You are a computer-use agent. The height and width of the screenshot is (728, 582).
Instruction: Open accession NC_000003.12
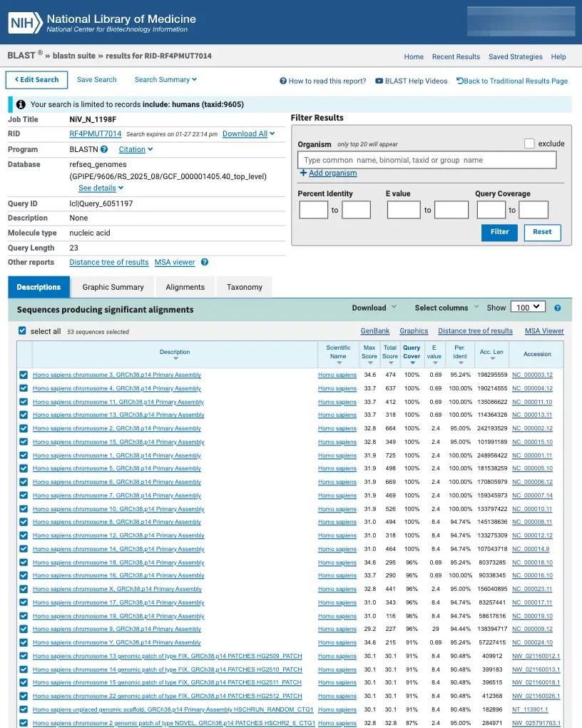click(x=532, y=375)
